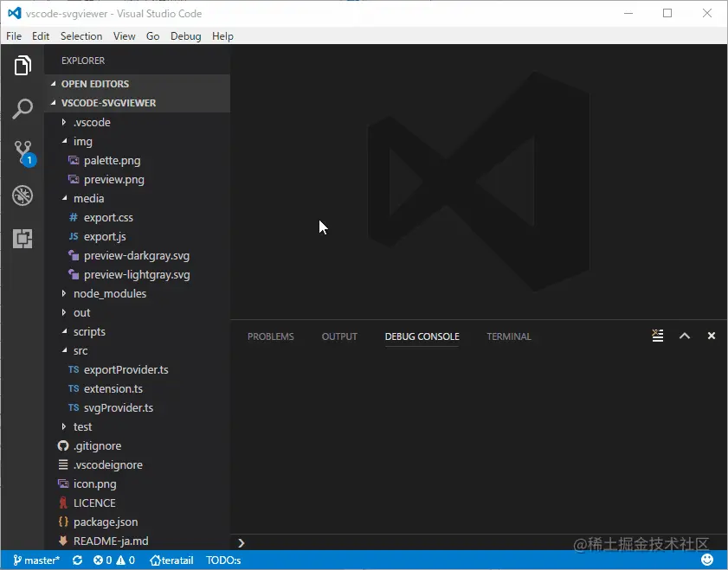Switch to the OUTPUT tab
Viewport: 728px width, 570px height.
(339, 336)
